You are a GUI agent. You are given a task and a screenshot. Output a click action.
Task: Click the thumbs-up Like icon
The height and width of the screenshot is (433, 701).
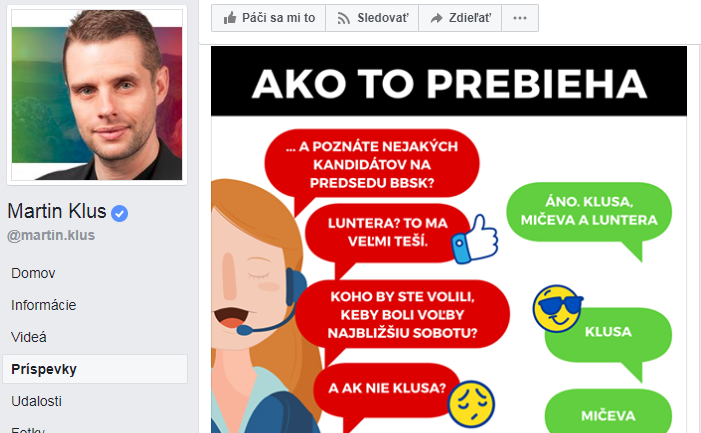tap(230, 18)
